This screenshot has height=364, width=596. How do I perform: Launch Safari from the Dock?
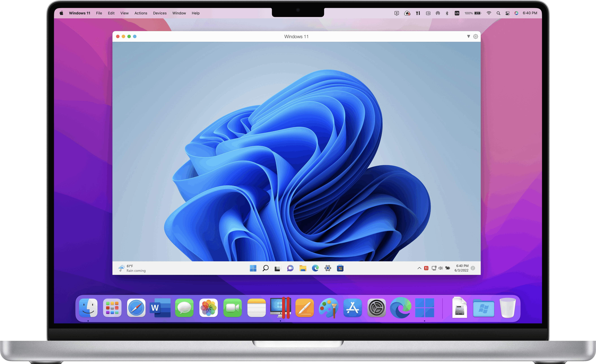pos(136,308)
